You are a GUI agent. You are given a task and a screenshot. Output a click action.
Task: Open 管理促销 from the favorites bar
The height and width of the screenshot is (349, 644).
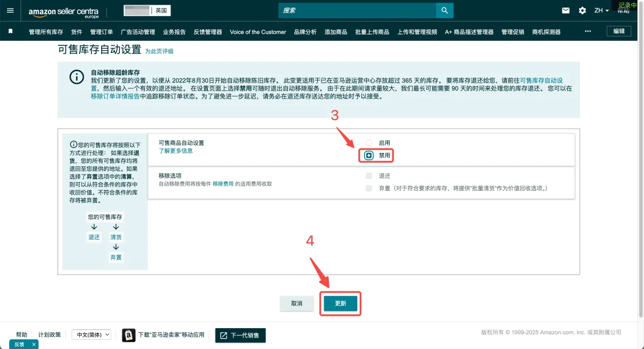pyautogui.click(x=513, y=32)
